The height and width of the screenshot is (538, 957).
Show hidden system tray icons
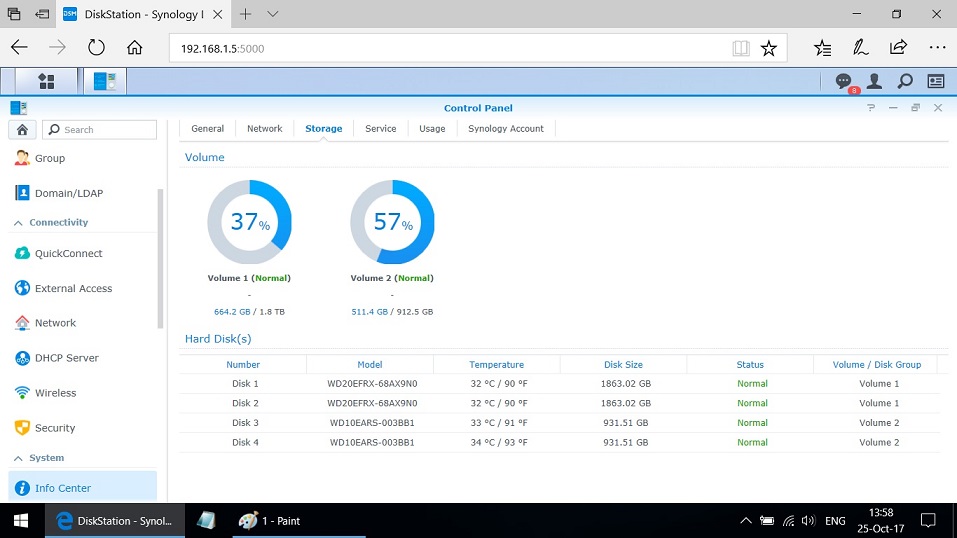tap(745, 521)
